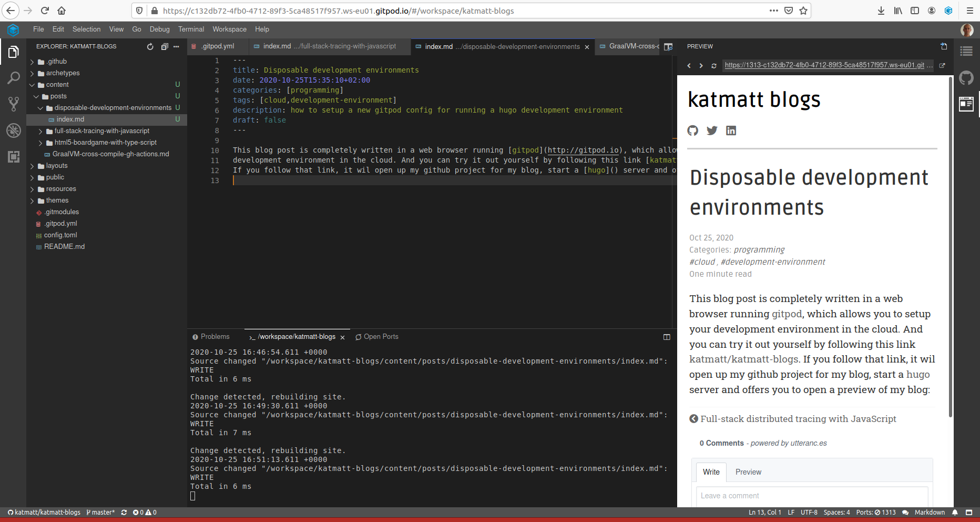This screenshot has width=980, height=522.
Task: Reload the preview page
Action: (713, 66)
